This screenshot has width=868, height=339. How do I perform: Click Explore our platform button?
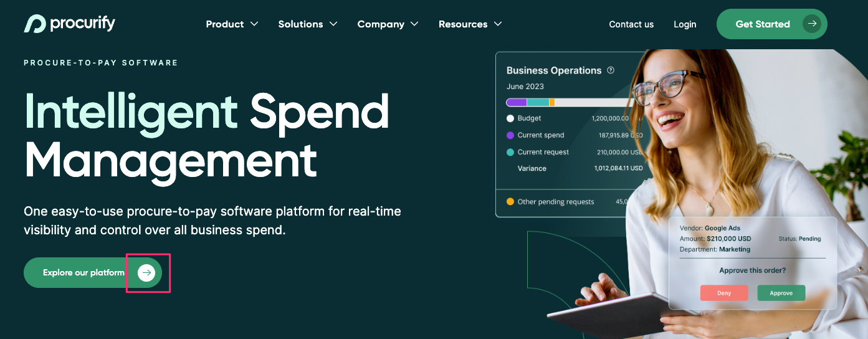pos(93,272)
